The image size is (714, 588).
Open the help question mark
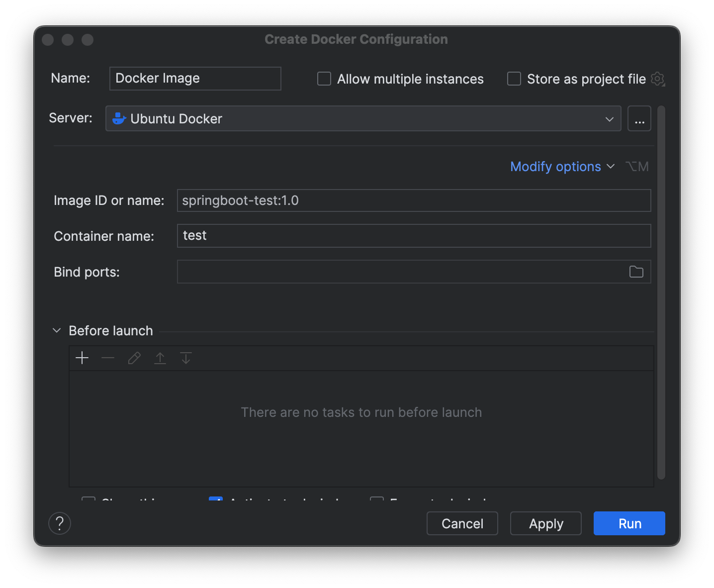(x=60, y=523)
